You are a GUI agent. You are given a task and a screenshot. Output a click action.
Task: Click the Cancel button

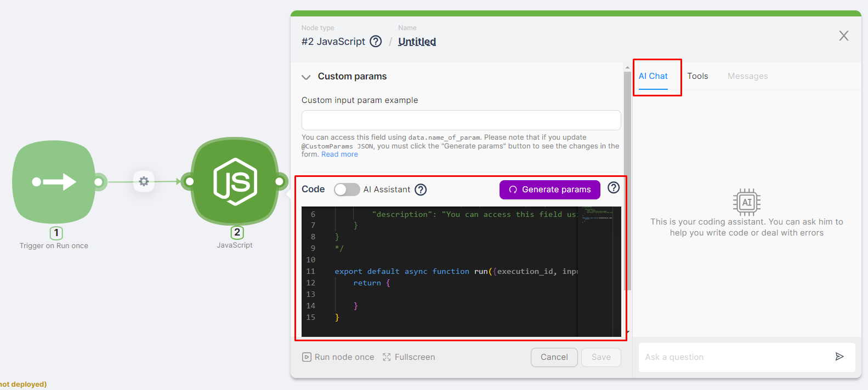pos(554,357)
